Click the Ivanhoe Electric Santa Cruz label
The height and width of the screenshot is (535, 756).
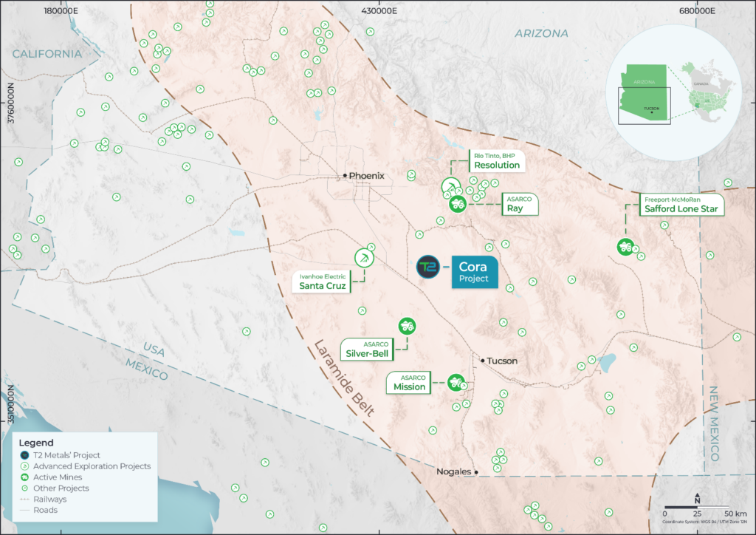coord(322,282)
